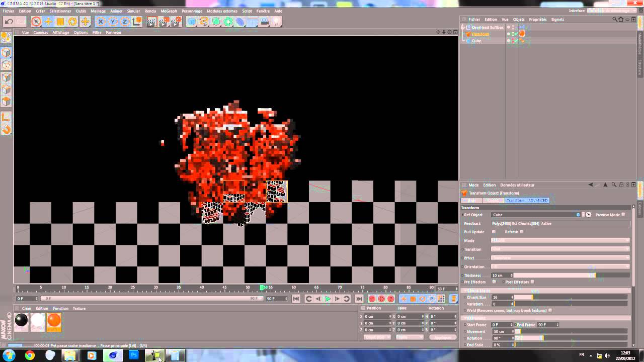Click the coordinate system icon

pyautogui.click(x=136, y=22)
